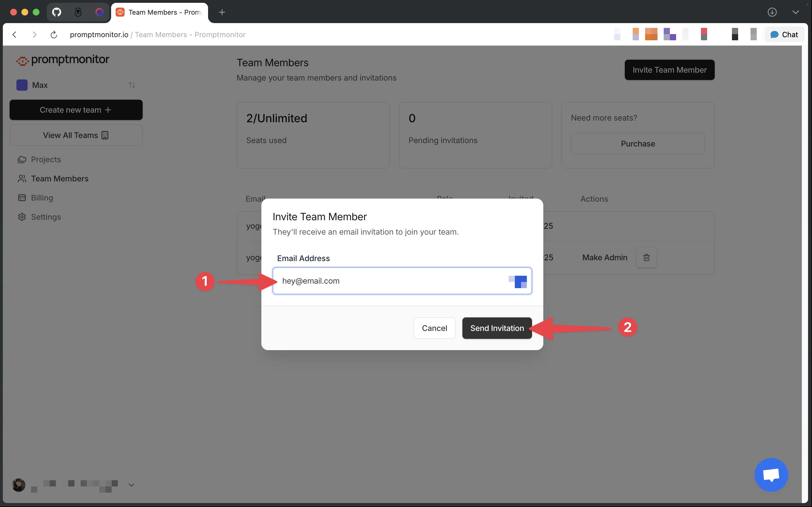Viewport: 812px width, 507px height.
Task: Open Projects in the sidebar
Action: [46, 160]
